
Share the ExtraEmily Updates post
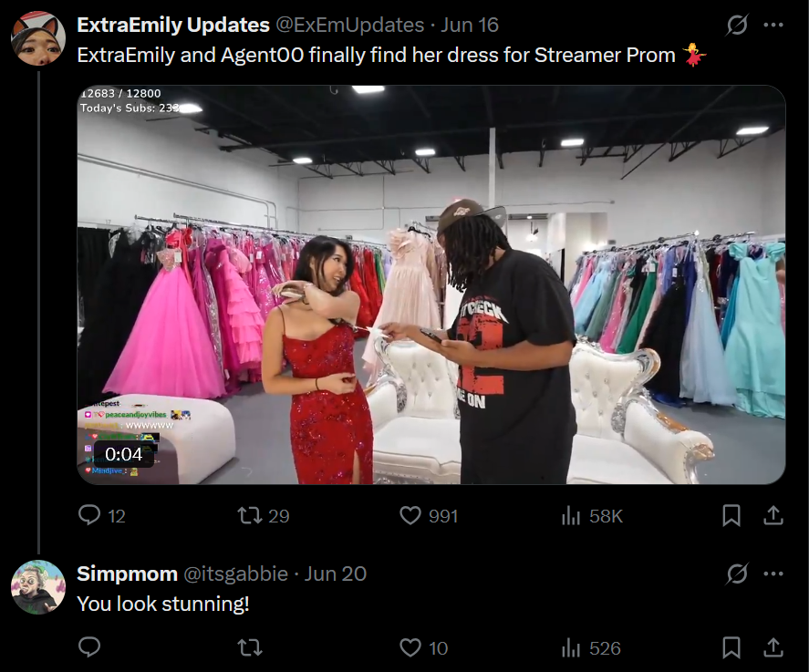[x=773, y=515]
